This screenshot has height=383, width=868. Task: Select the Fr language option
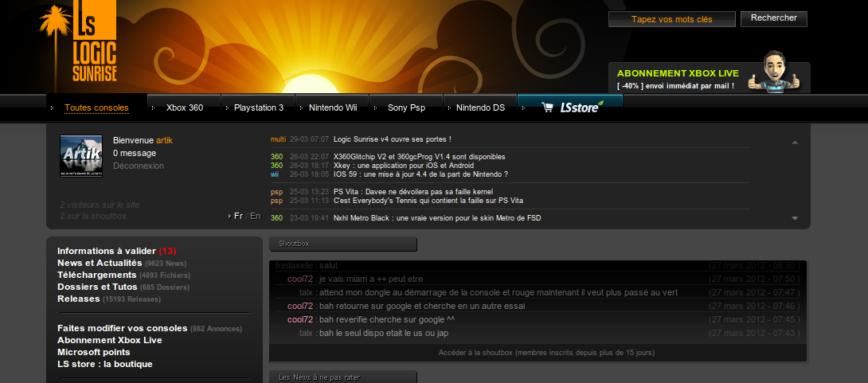click(x=237, y=216)
